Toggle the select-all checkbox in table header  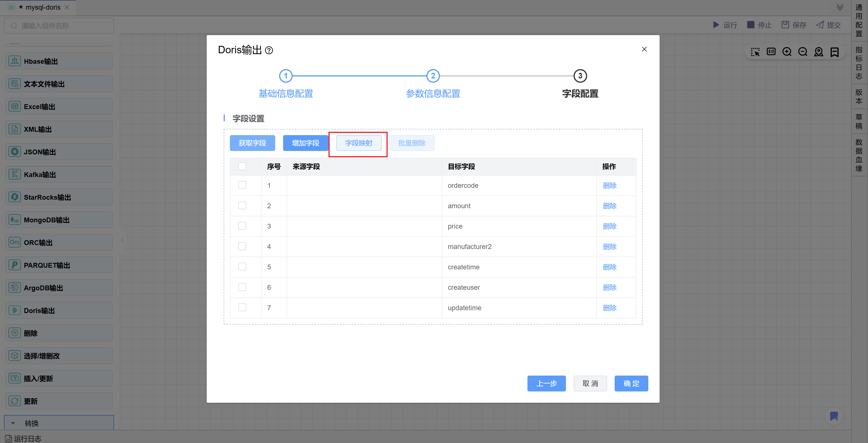pos(242,166)
